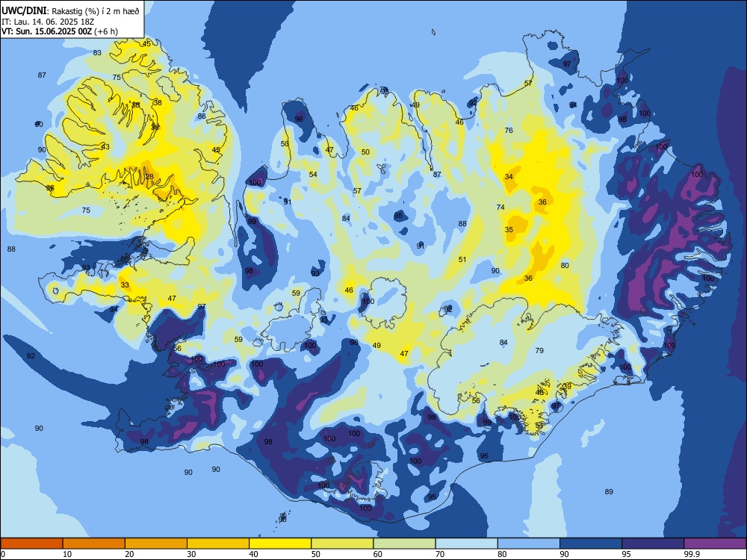Select the 'VT: Sun. 15.06.2025 00Z' line
The height and width of the screenshot is (560, 747).
[x=47, y=31]
